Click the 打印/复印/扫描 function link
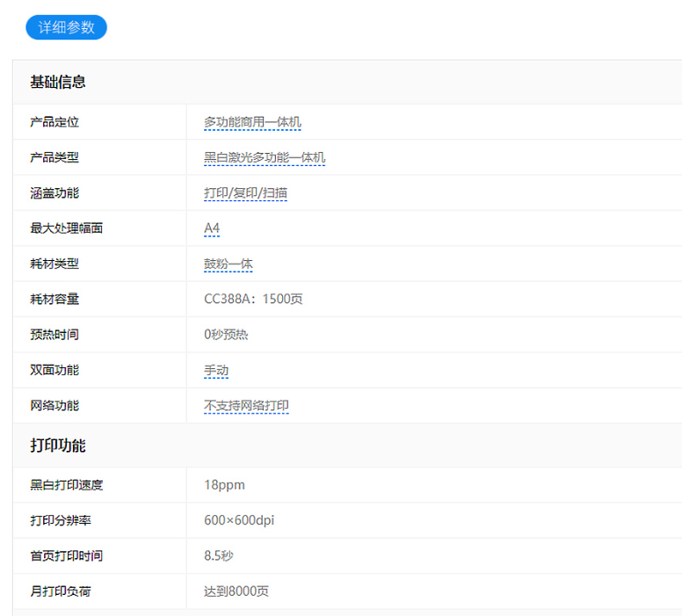The width and height of the screenshot is (682, 616). pos(245,193)
